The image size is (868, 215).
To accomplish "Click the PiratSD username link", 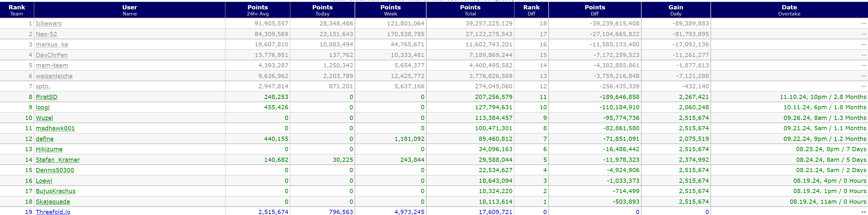I will click(46, 97).
